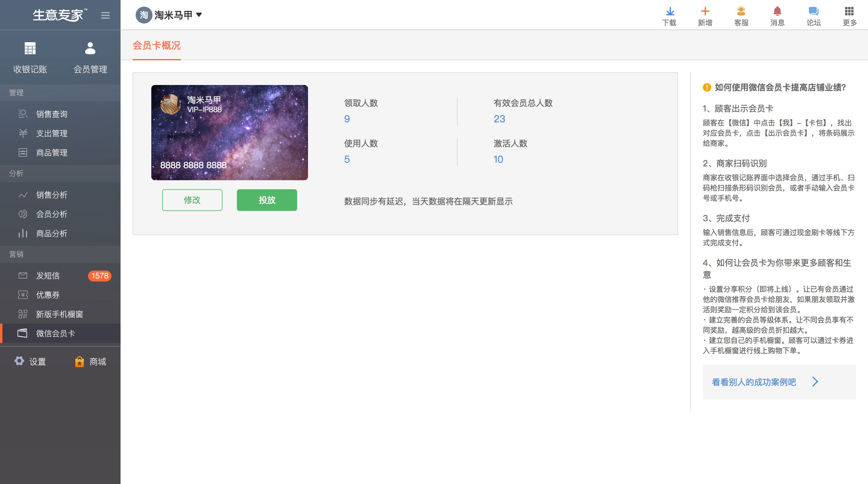Select the 会员卡概况 tab

pos(156,46)
